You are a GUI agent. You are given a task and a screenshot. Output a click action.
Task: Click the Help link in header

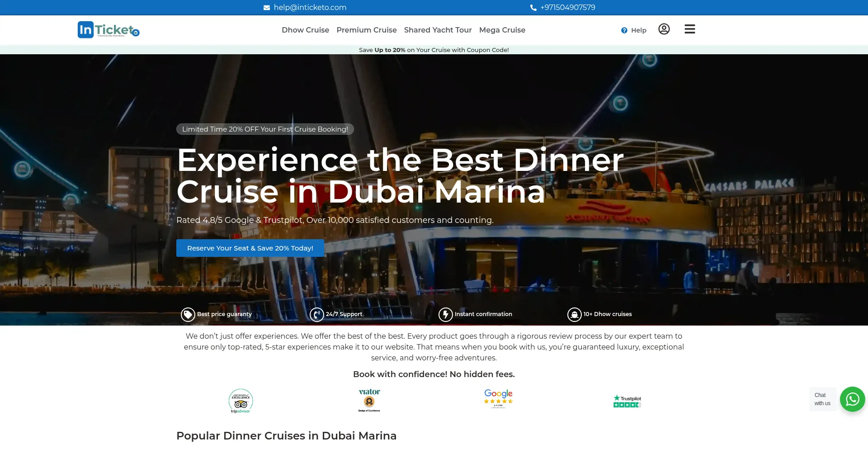(x=634, y=30)
